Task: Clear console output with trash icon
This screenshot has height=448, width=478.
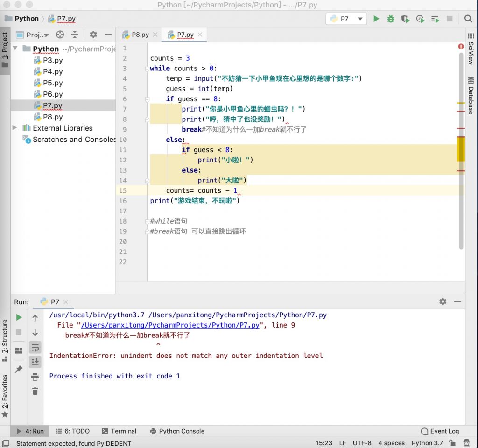Action: (x=35, y=391)
